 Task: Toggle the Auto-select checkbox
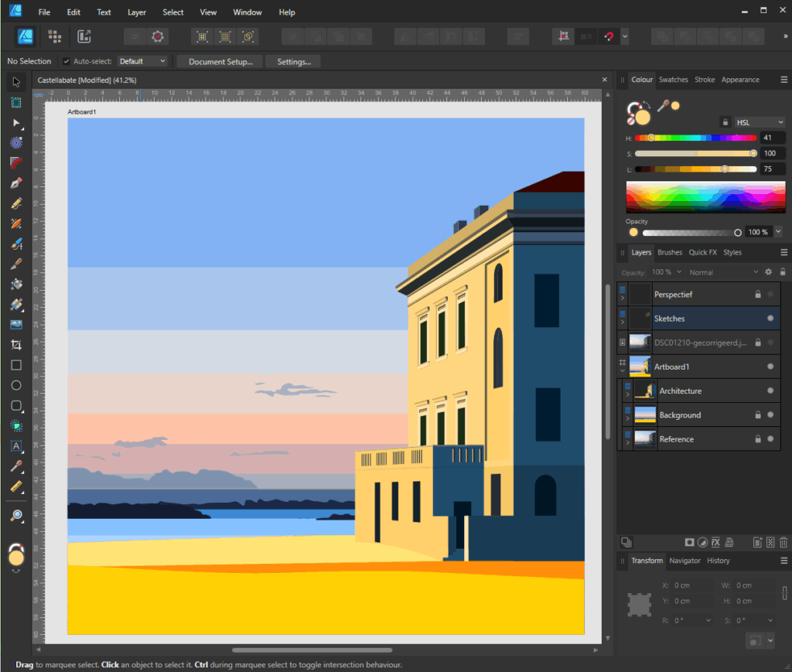[x=67, y=61]
